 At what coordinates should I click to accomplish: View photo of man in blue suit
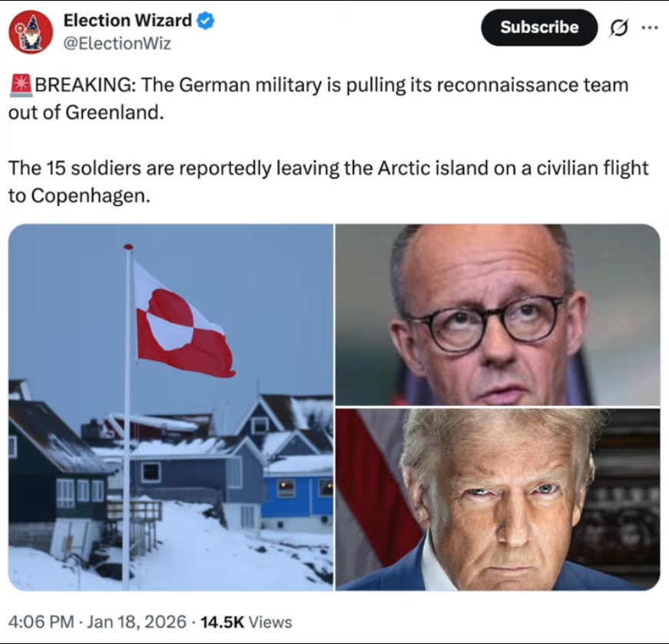pyautogui.click(x=498, y=500)
